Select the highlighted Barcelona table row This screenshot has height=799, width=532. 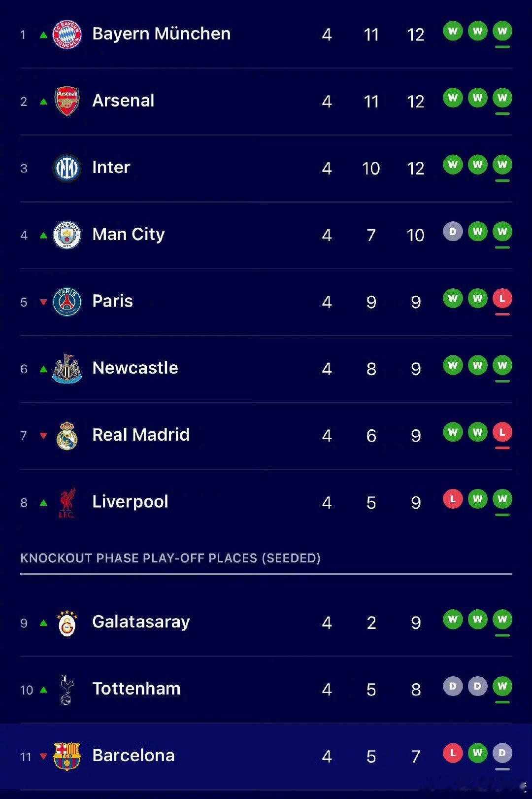(266, 757)
